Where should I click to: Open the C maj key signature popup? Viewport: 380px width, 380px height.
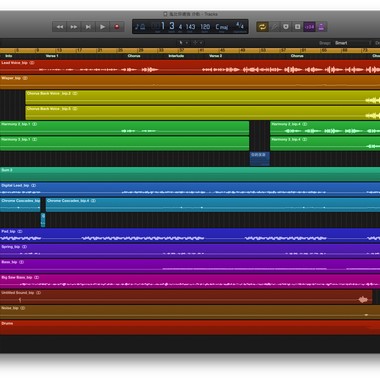[x=222, y=27]
